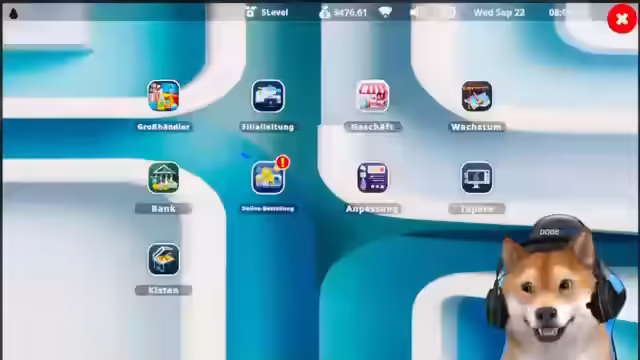The width and height of the screenshot is (640, 360).
Task: Click the 'Großhändler' label
Action: tap(163, 127)
